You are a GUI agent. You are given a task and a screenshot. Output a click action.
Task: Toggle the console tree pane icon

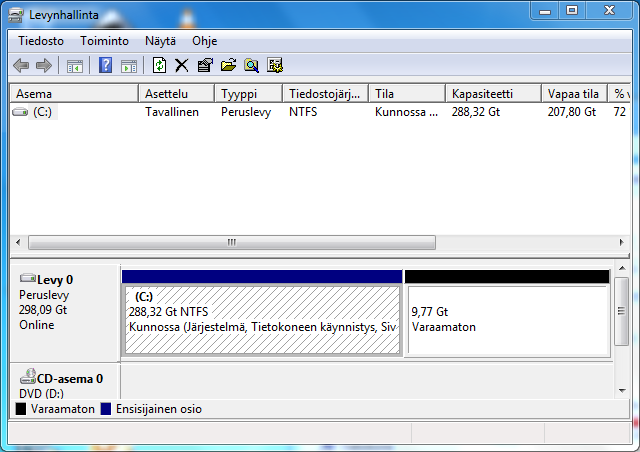click(74, 65)
